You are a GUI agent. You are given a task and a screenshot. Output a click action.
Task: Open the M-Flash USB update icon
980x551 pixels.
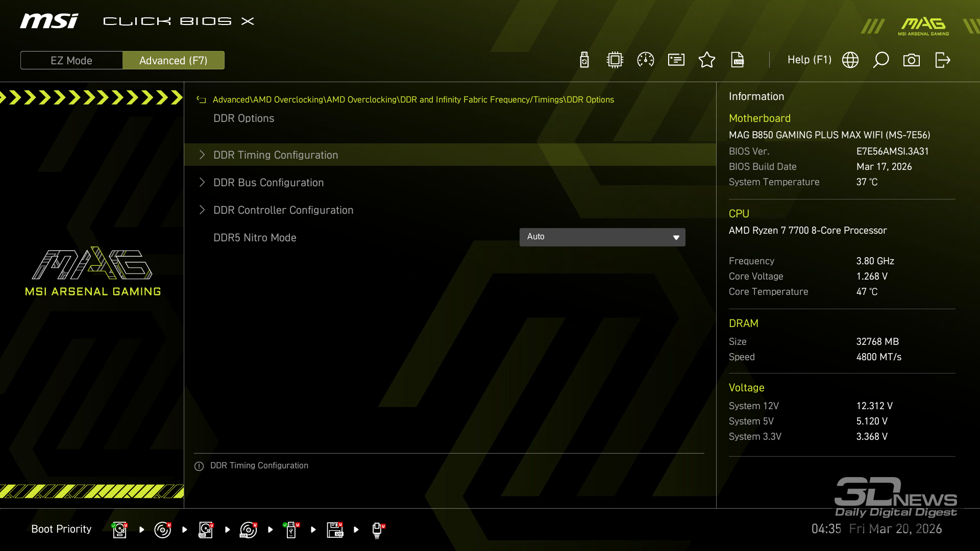click(x=584, y=60)
